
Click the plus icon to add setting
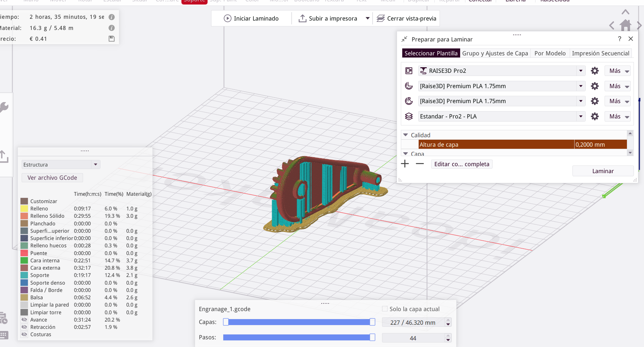tap(405, 164)
